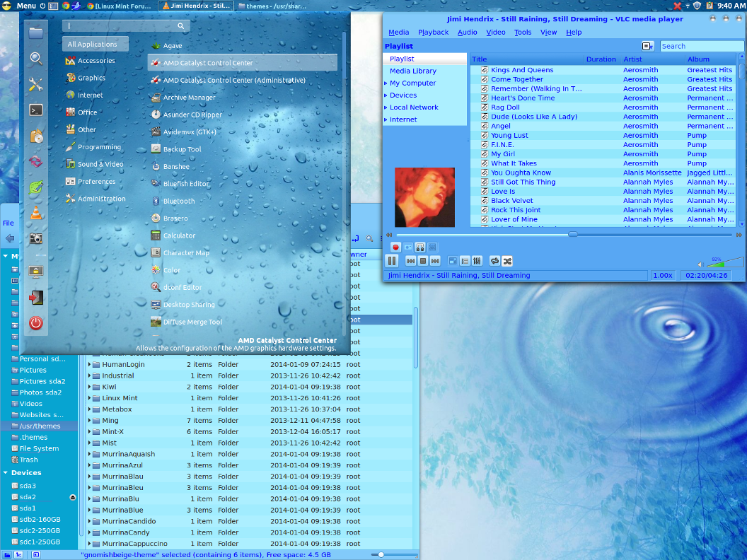This screenshot has width=747, height=560.
Task: Take a VLC snapshot
Action: click(x=407, y=247)
